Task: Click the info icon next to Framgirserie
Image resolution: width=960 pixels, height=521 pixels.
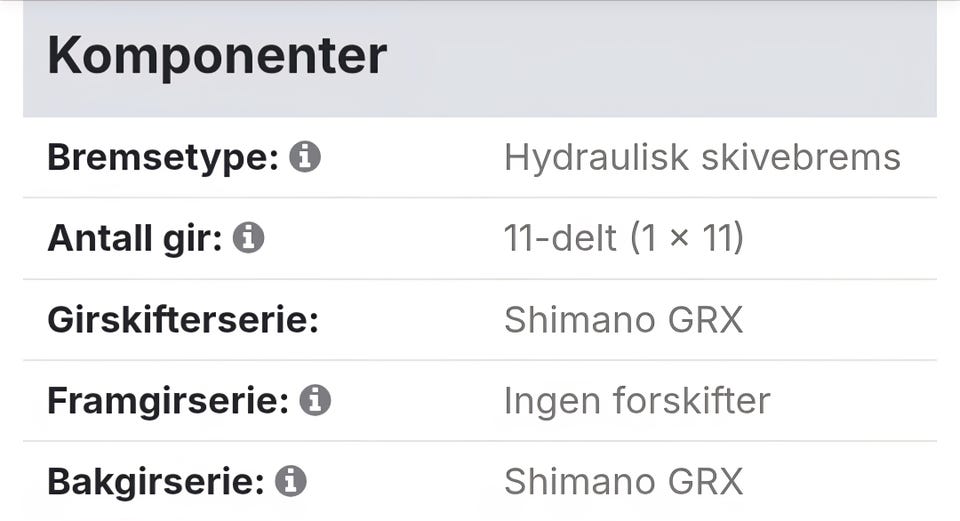Action: tap(315, 400)
